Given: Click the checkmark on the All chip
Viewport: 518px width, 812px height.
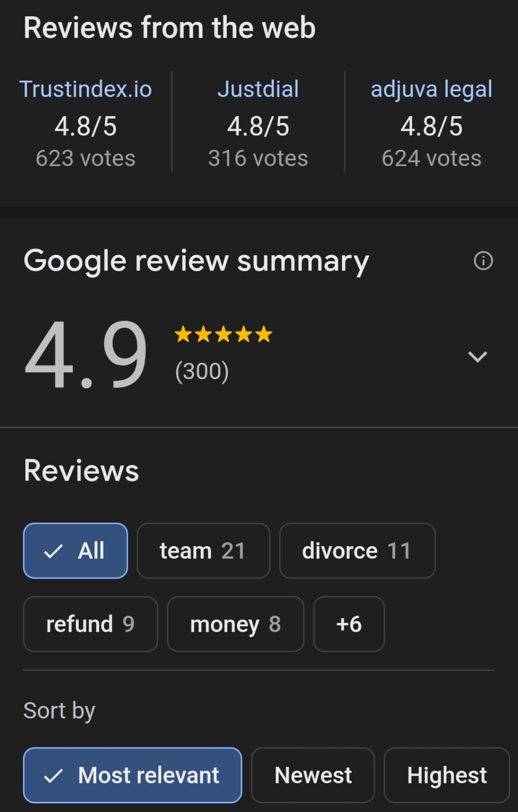Looking at the screenshot, I should click(x=53, y=551).
